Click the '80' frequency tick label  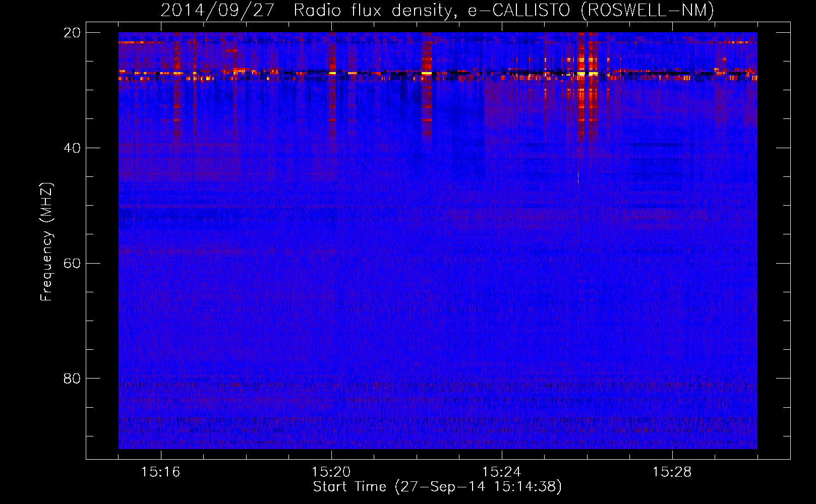point(72,379)
